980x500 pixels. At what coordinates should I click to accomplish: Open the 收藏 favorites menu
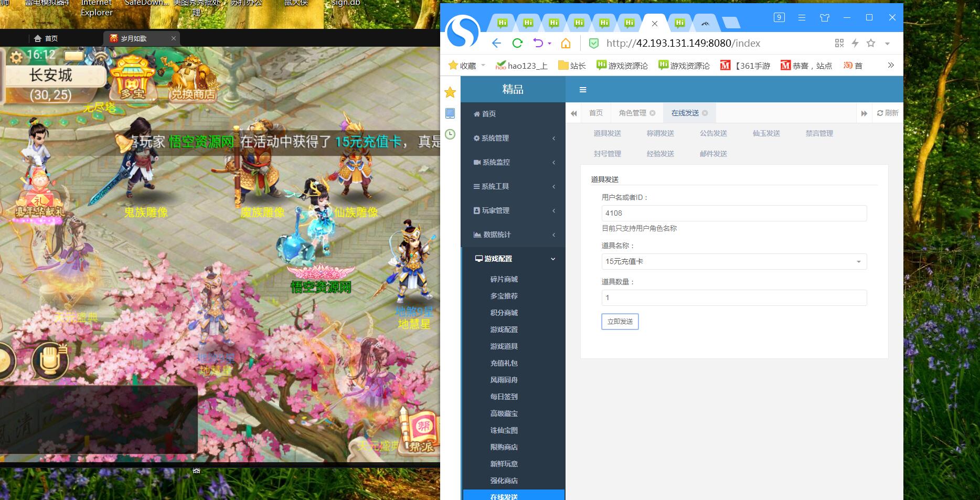[x=467, y=66]
